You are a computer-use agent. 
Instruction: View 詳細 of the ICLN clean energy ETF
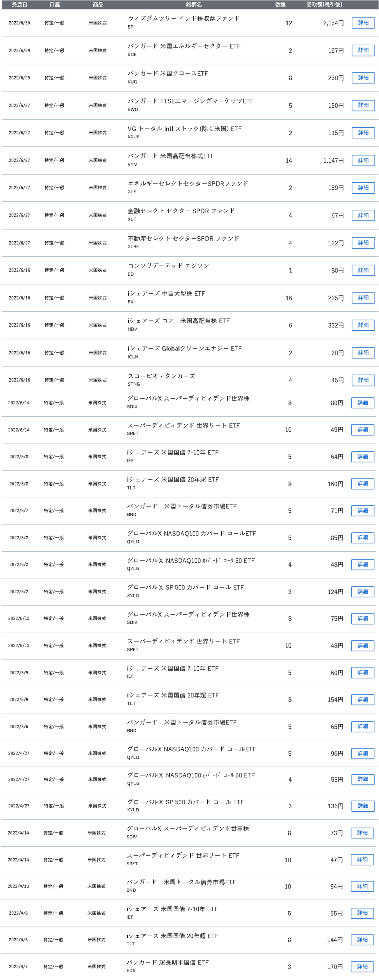coord(363,353)
